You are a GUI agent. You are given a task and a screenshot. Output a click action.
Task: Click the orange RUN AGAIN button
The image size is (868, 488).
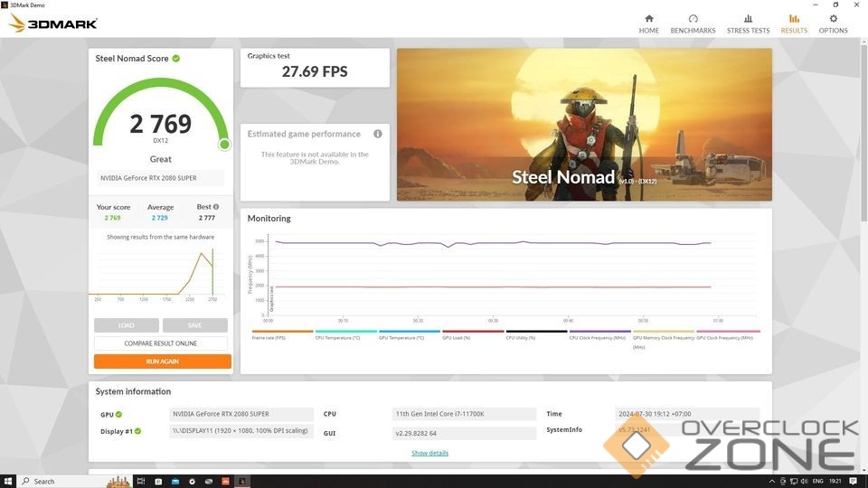coord(162,361)
